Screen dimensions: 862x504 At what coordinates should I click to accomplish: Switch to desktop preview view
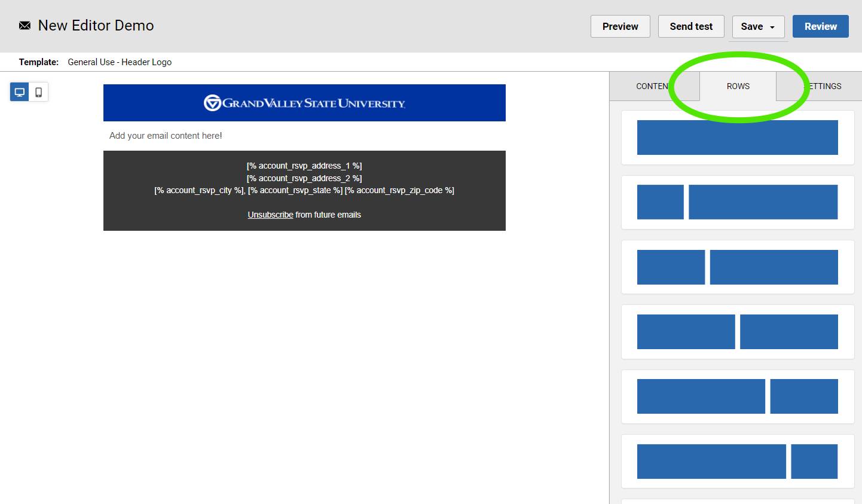click(20, 92)
